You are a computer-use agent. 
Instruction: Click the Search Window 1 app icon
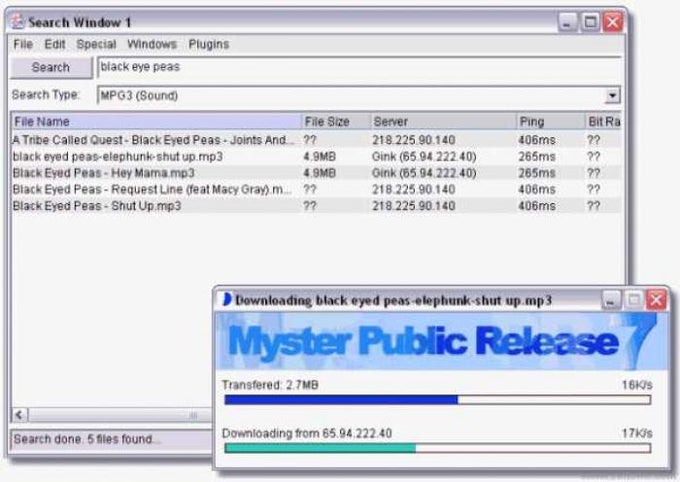[18, 21]
